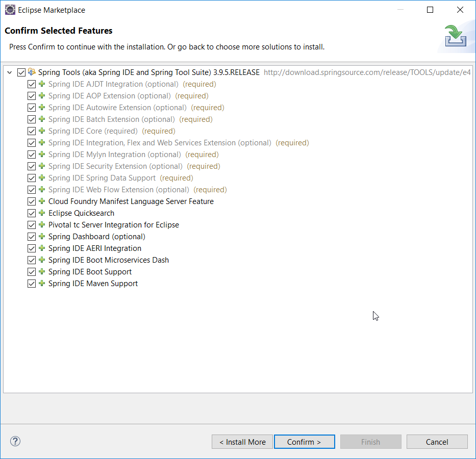The height and width of the screenshot is (459, 476).
Task: Select Pivotal tc Server Integration for Eclipse label
Action: [114, 225]
